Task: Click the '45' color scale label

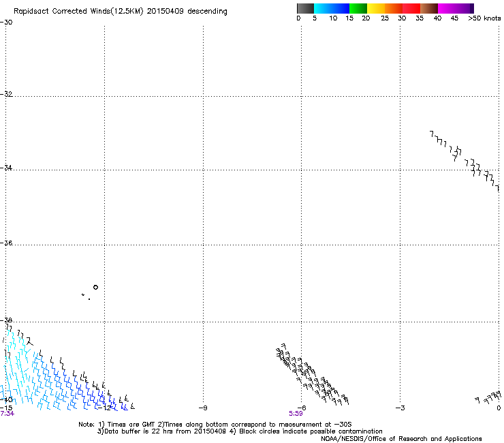Action: click(x=454, y=18)
